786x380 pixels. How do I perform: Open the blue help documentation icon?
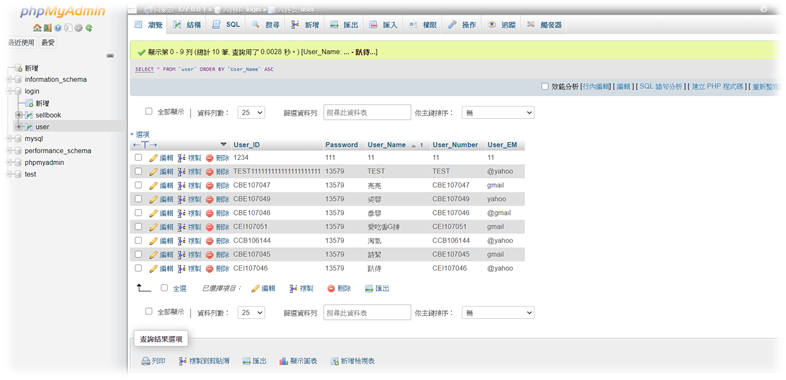(x=58, y=29)
